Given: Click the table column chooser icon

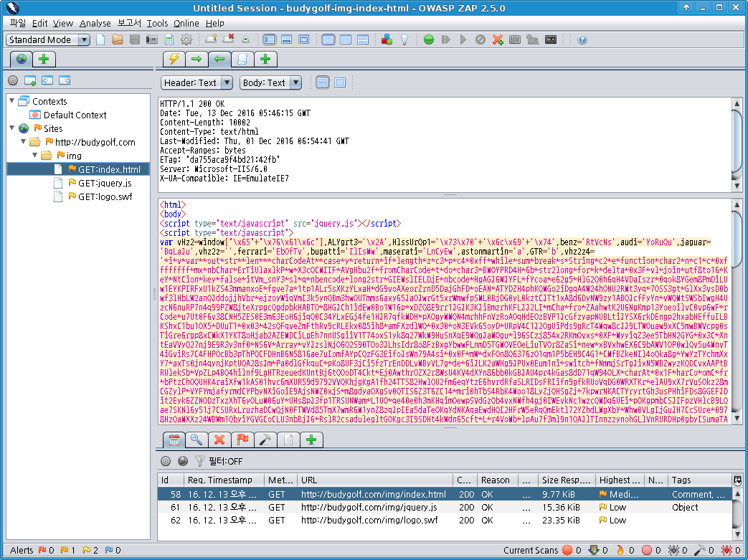Looking at the screenshot, I should (x=737, y=480).
